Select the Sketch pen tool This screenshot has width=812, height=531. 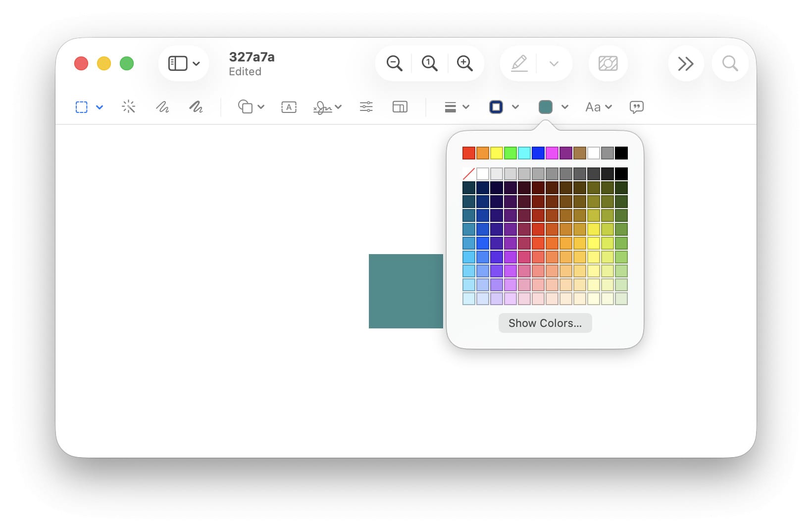click(162, 107)
